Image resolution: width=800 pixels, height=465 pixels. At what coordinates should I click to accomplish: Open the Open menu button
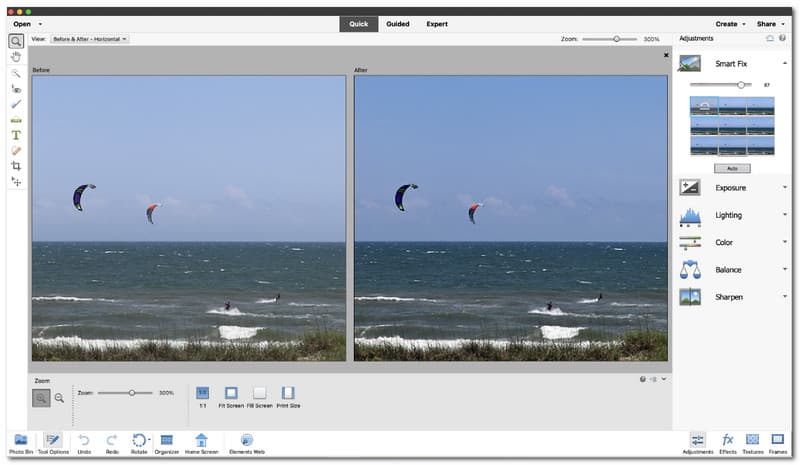pyautogui.click(x=22, y=24)
